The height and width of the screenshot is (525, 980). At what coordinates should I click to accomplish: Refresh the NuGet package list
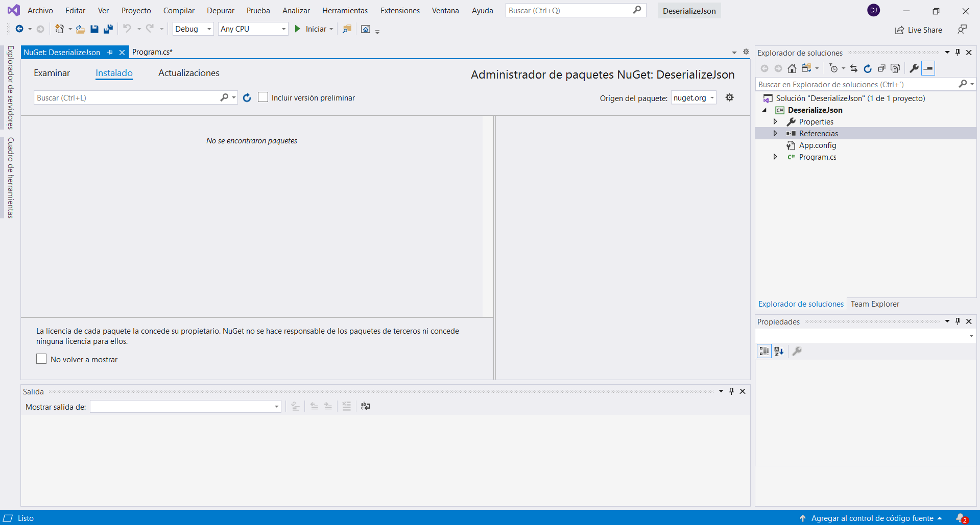[x=247, y=97]
